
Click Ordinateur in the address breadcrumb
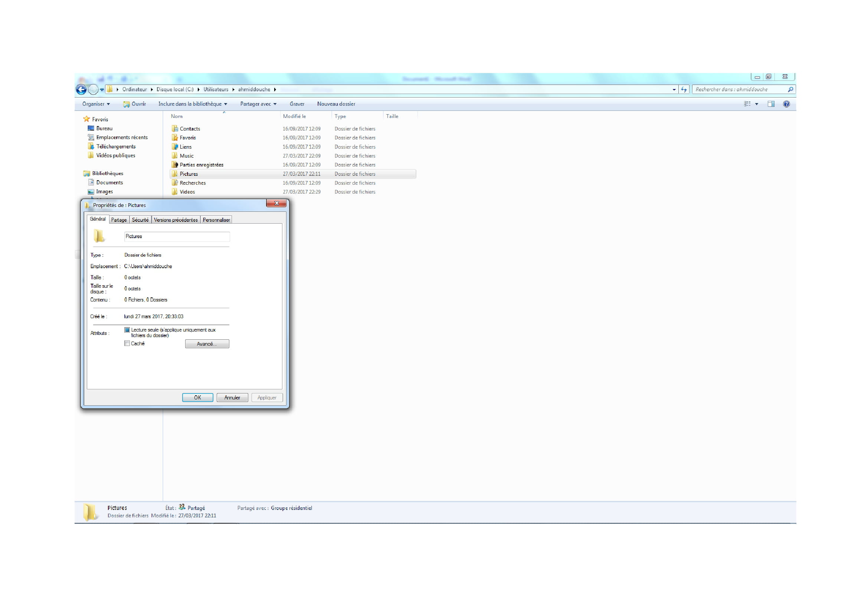click(x=135, y=89)
